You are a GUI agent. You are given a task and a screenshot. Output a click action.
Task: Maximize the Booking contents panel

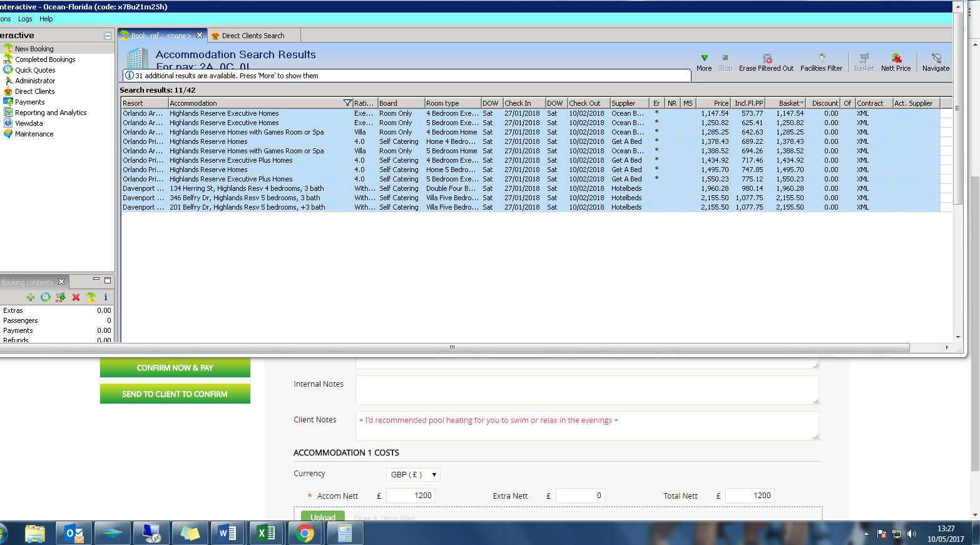(x=108, y=280)
